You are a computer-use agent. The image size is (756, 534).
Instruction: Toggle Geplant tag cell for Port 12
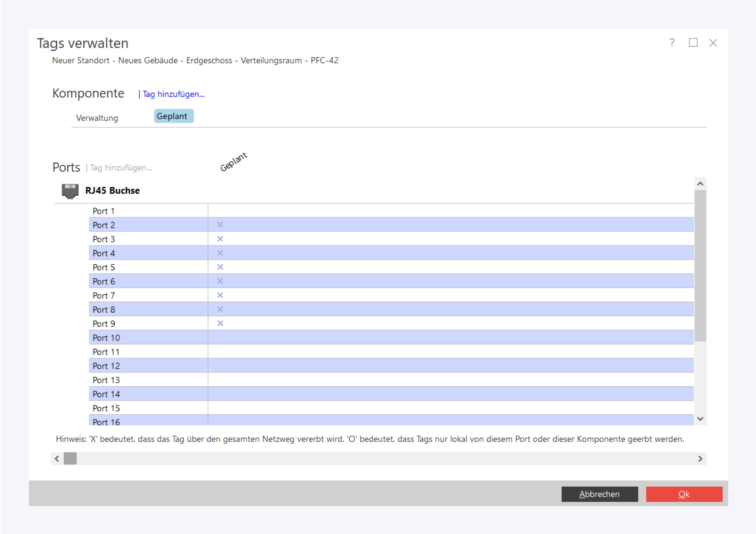point(220,366)
